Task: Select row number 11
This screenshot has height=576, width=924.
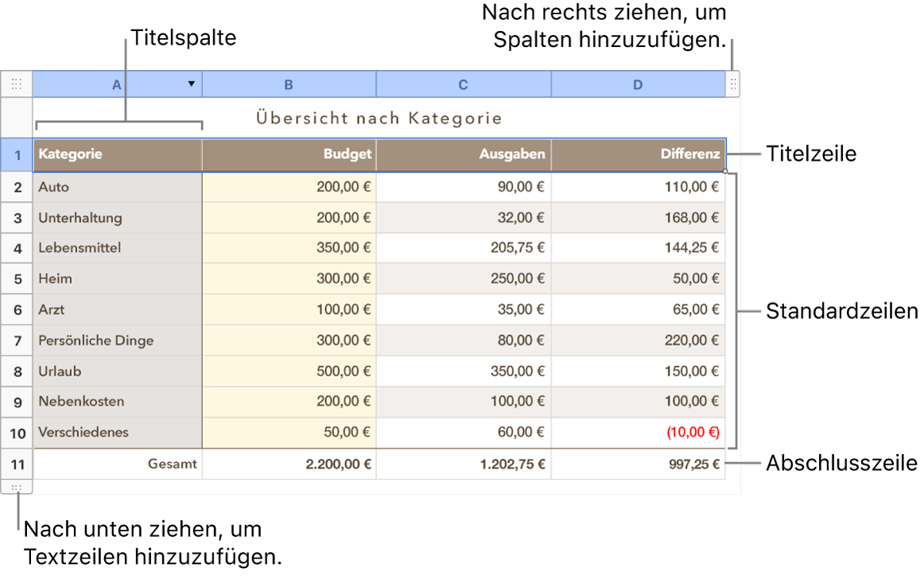Action: [x=17, y=464]
